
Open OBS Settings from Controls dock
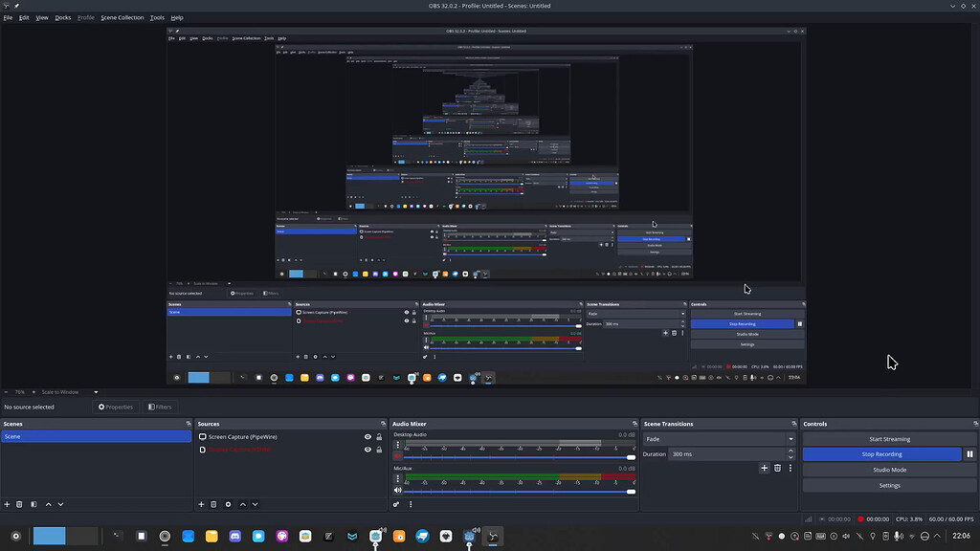[x=889, y=485]
